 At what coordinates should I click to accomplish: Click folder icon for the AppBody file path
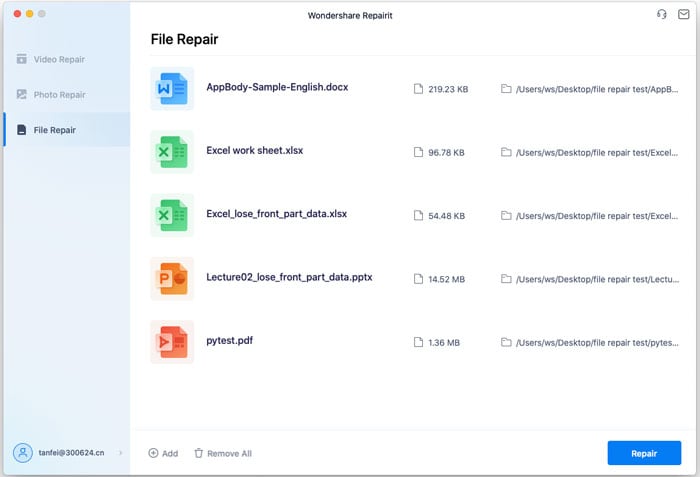click(x=506, y=89)
